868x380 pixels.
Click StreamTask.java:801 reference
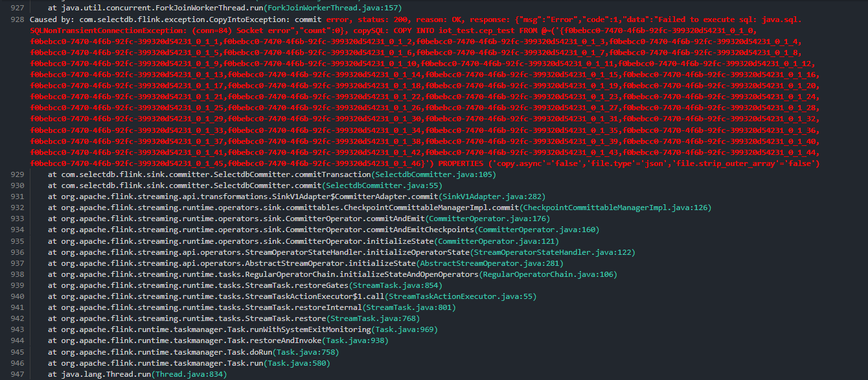409,307
